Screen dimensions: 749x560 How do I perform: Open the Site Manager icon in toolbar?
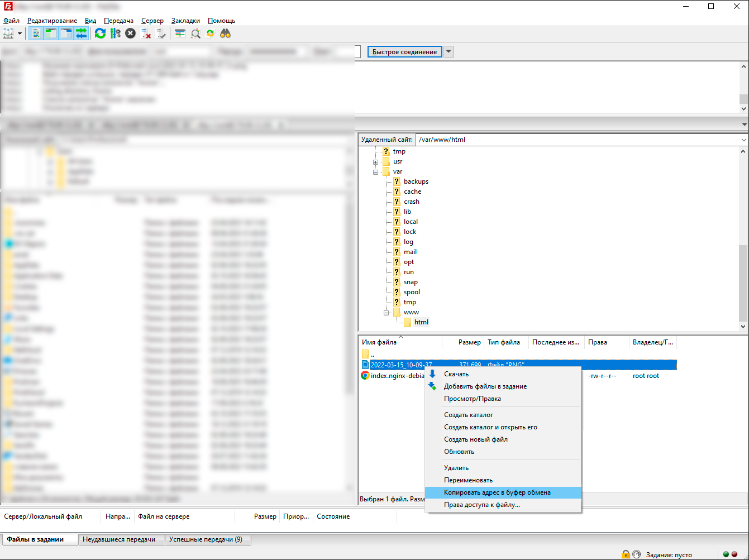click(8, 33)
